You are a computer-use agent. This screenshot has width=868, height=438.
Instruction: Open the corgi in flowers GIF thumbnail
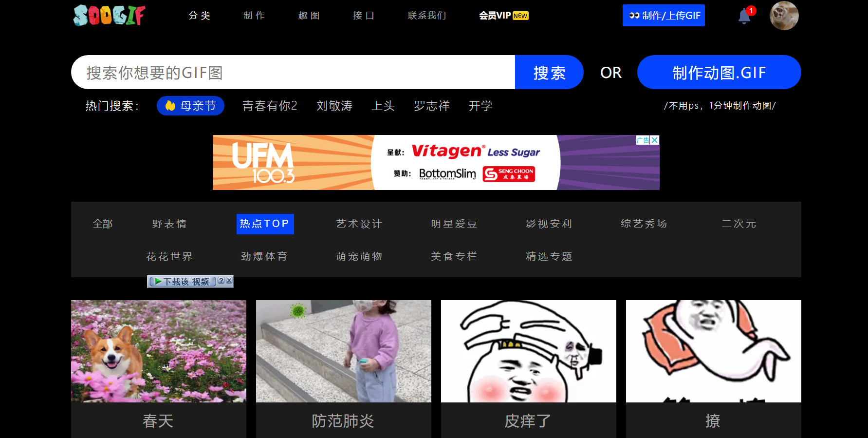coord(159,351)
